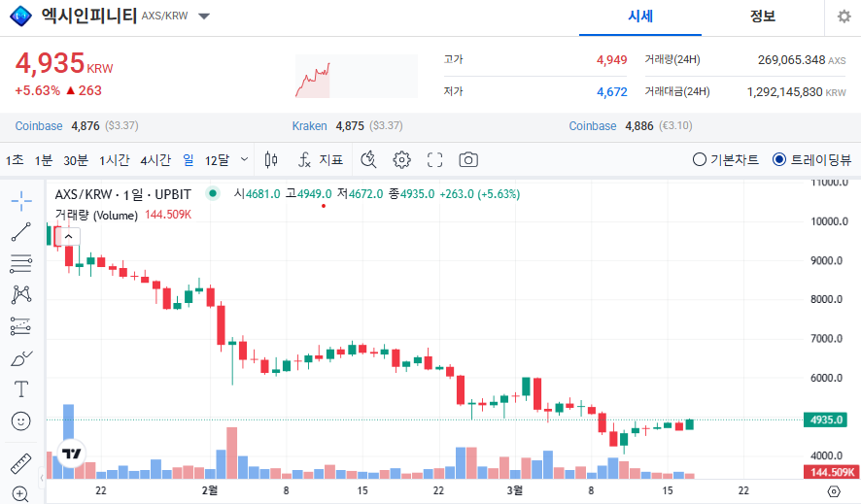This screenshot has width=861, height=504.
Task: Click the 거래량 (Volume) indicator legend
Action: (x=96, y=215)
